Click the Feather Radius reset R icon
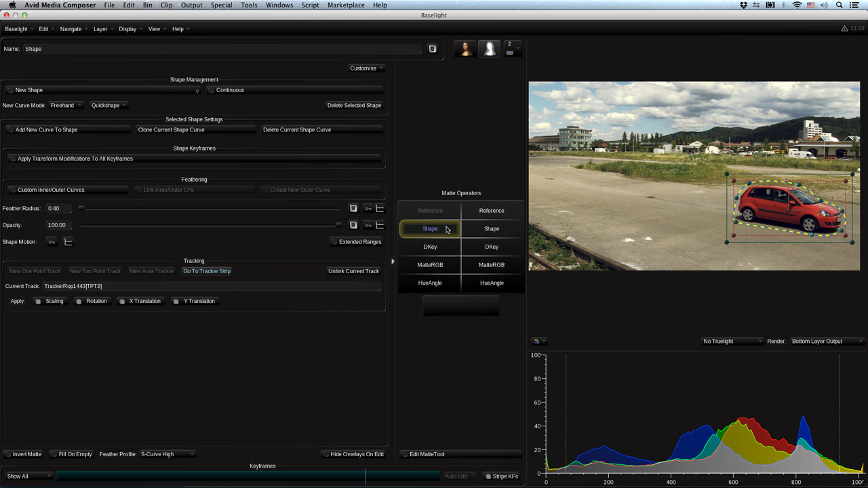 pos(353,209)
